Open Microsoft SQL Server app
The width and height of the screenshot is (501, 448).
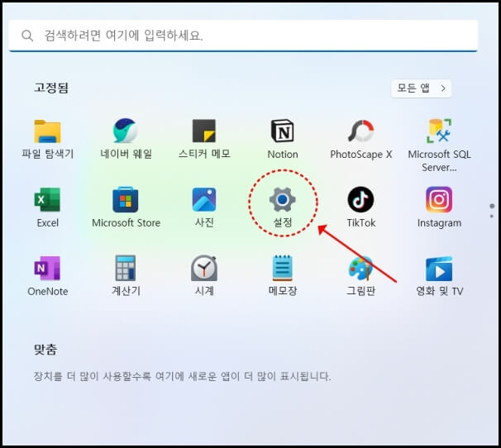click(439, 145)
